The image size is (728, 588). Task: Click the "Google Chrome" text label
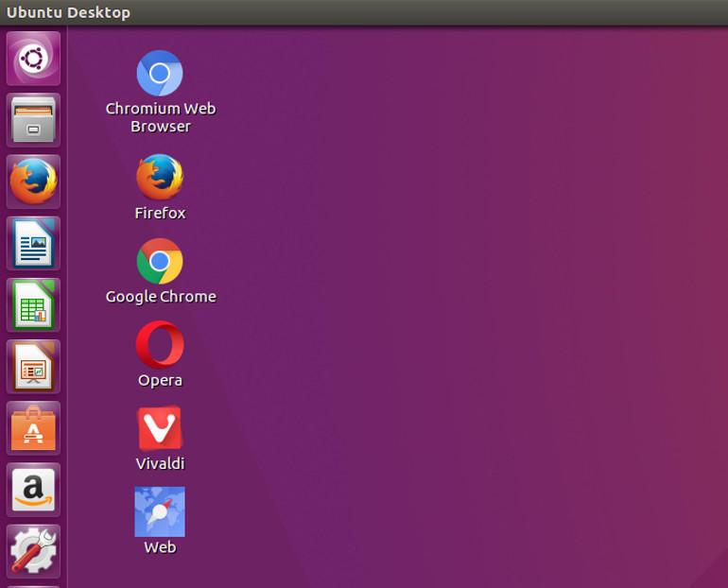click(161, 297)
